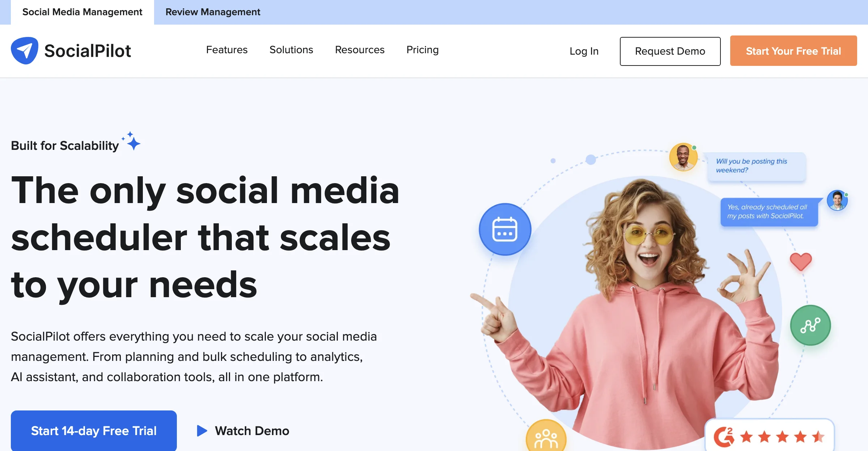The height and width of the screenshot is (451, 868).
Task: Click the blue sparkle icon beside Built for Scalability
Action: point(131,141)
